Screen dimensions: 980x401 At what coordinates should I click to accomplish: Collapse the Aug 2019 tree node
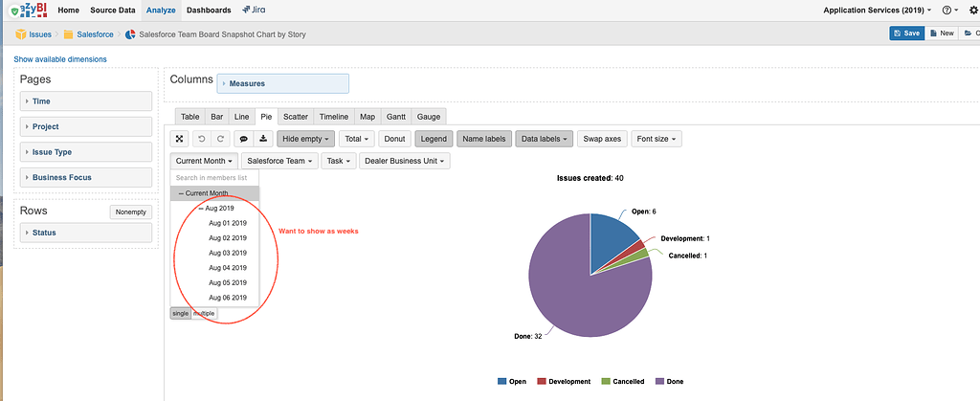[200, 208]
